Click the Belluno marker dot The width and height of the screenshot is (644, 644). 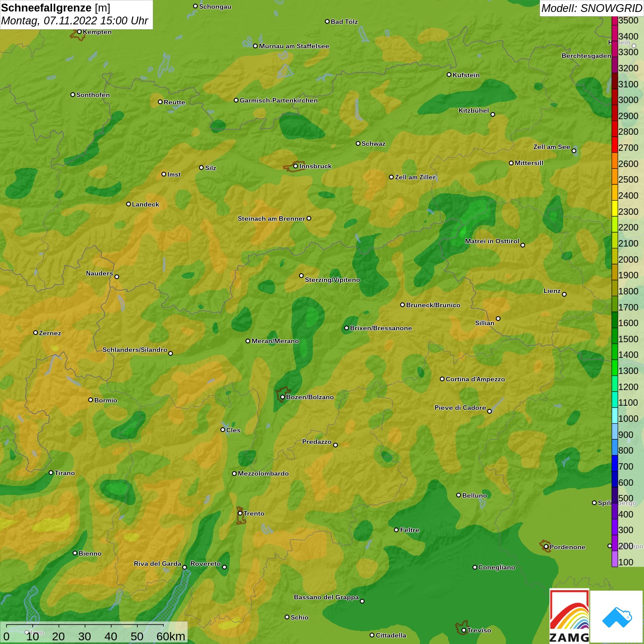459,495
